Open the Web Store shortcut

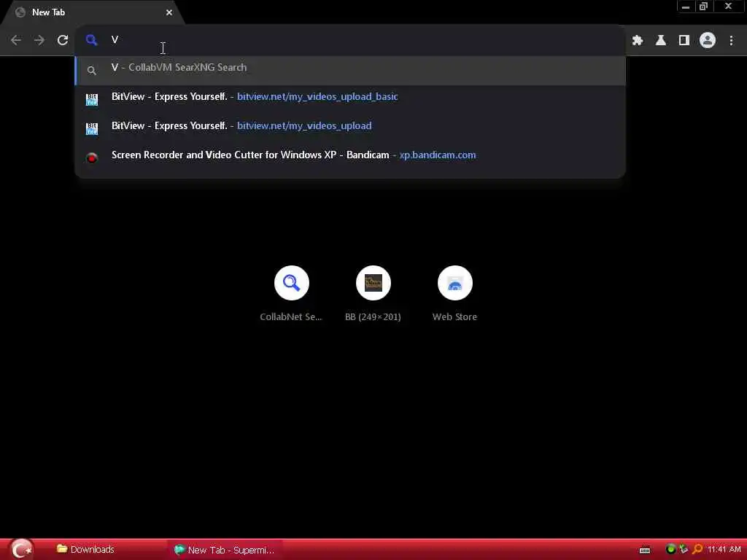point(455,293)
